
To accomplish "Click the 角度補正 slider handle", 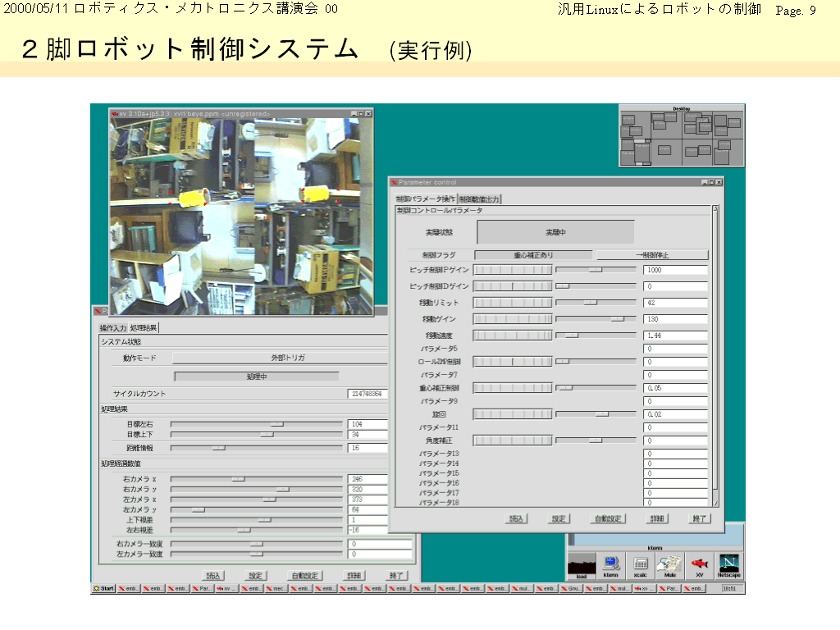I will pos(596,441).
